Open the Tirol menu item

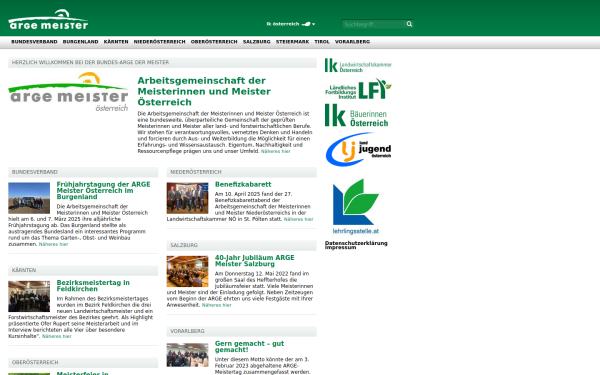click(322, 42)
